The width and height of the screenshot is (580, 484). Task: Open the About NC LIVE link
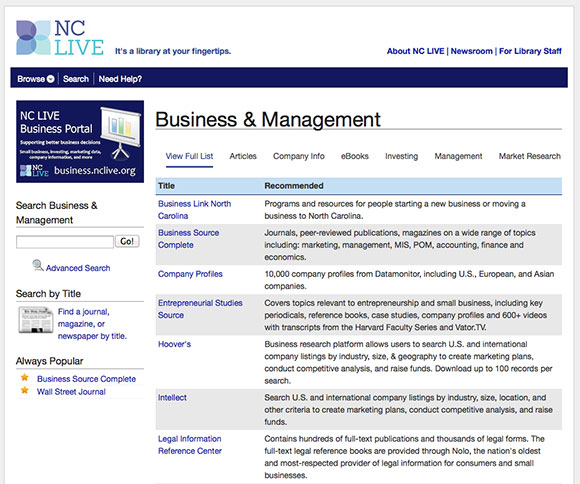[x=415, y=51]
